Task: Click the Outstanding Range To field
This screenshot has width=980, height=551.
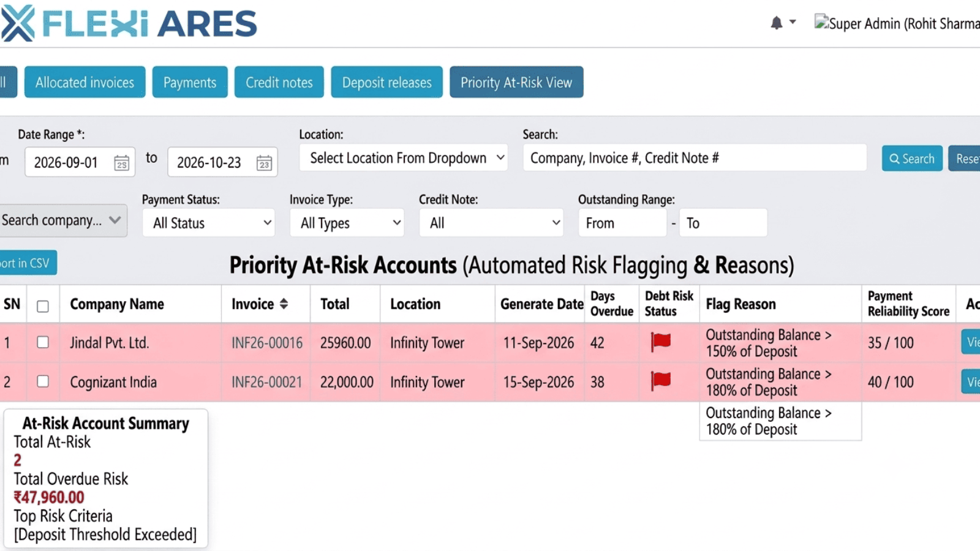Action: [723, 223]
